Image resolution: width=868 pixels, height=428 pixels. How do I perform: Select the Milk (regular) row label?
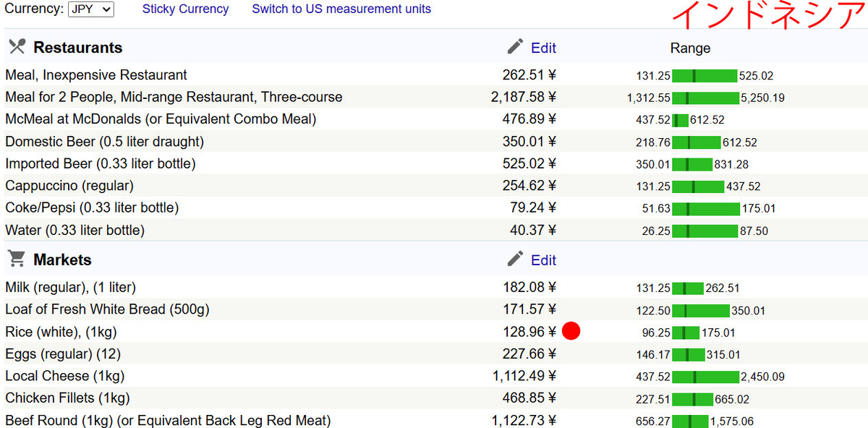coord(70,287)
